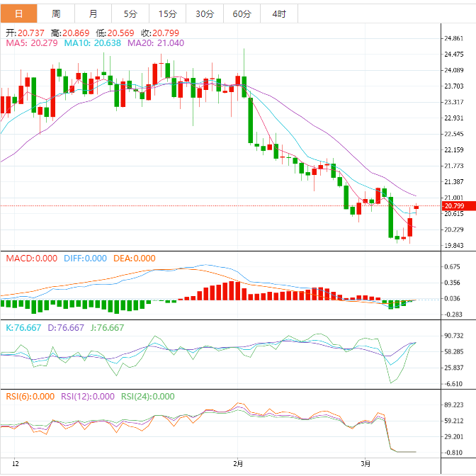Image resolution: width=476 pixels, height=476 pixels.
Task: Open the 15分 timeframe tab
Action: [x=167, y=13]
